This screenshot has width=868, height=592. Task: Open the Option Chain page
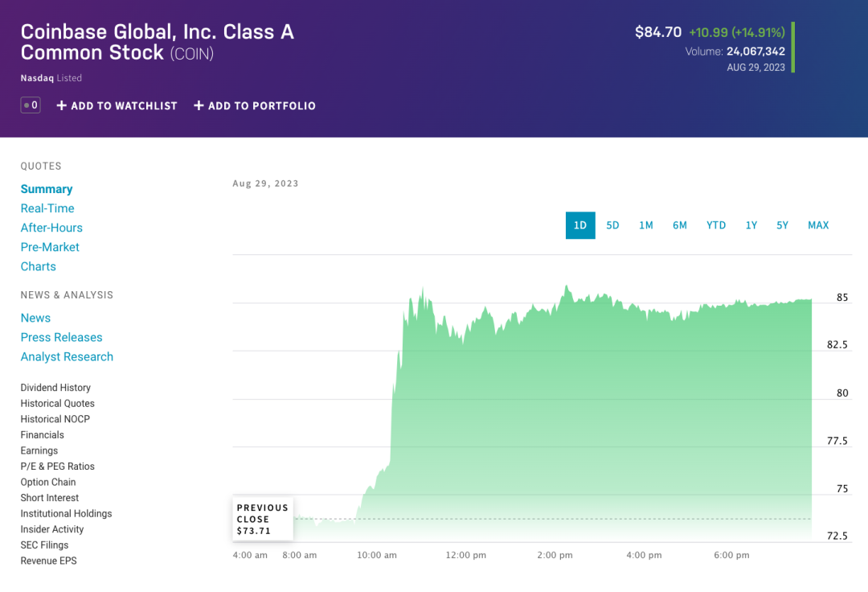pyautogui.click(x=48, y=482)
